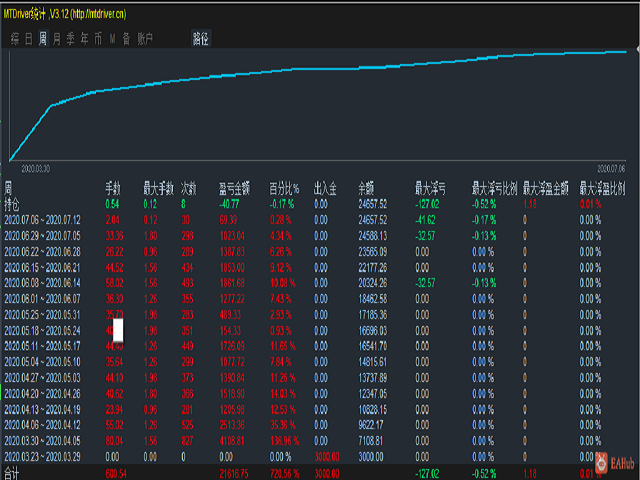Screen dimensions: 640x480
Task: Click trade count 827
Action: coord(188,441)
